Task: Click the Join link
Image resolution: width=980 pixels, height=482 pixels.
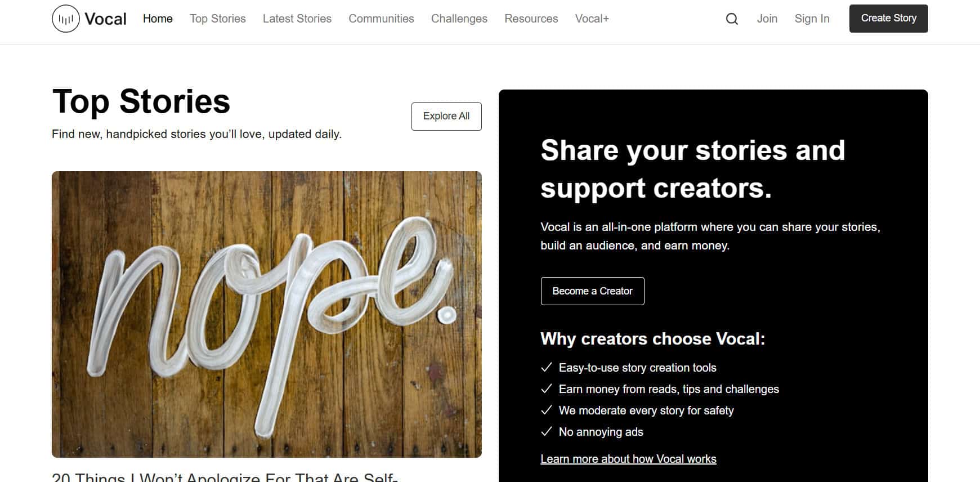Action: (767, 19)
